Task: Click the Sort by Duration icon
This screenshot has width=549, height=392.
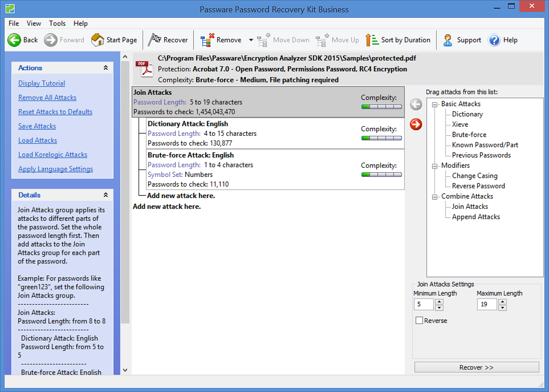Action: point(372,40)
